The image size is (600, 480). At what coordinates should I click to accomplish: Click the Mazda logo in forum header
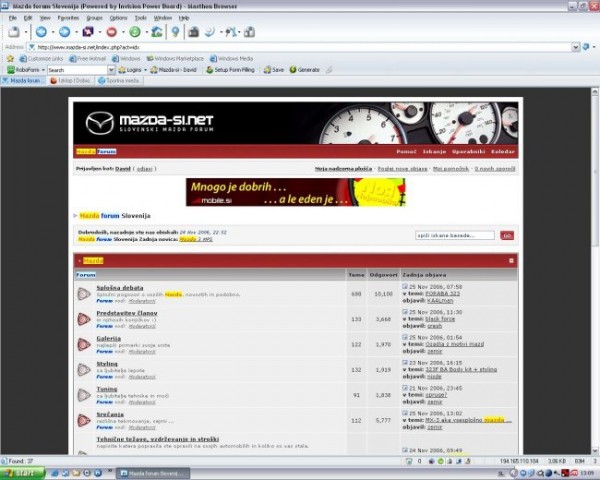coord(100,123)
